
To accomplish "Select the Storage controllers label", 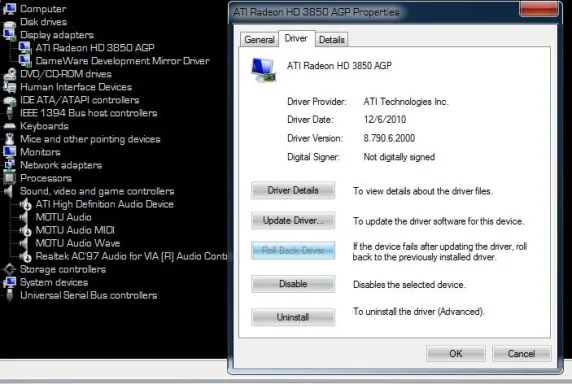I will [63, 269].
